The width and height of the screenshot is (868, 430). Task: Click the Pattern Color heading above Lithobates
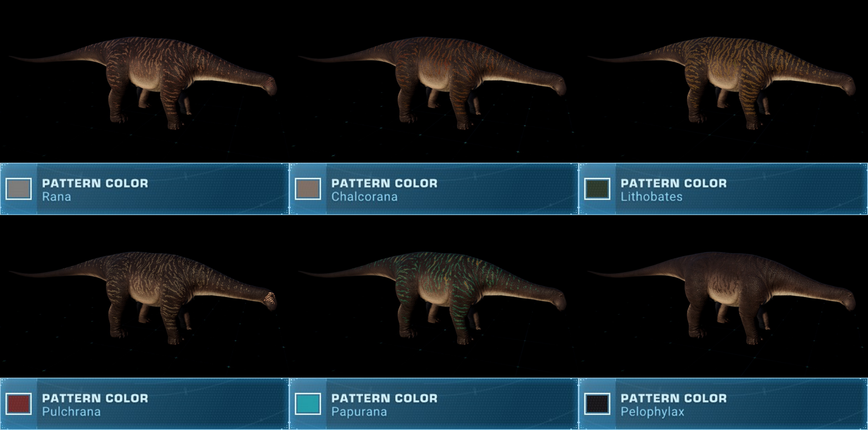click(x=674, y=183)
